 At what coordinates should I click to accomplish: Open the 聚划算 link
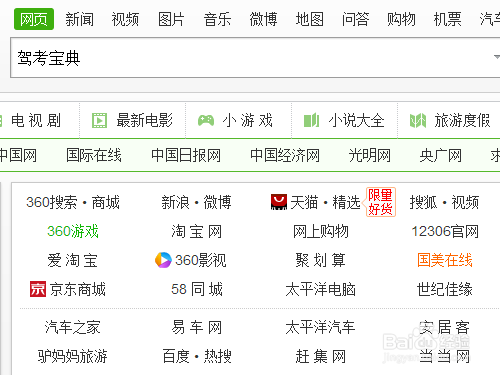tap(320, 260)
